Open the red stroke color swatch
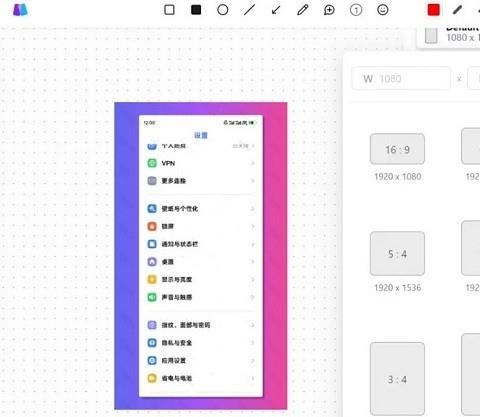 (434, 10)
